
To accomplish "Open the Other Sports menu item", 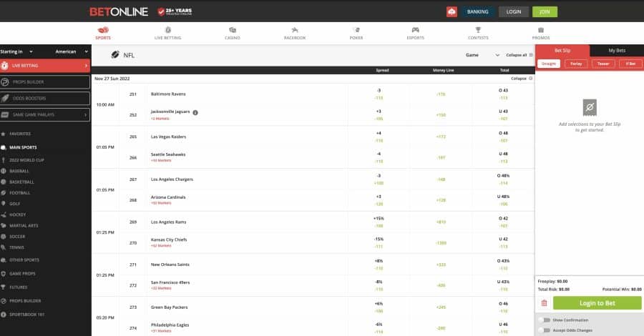I will (x=24, y=260).
